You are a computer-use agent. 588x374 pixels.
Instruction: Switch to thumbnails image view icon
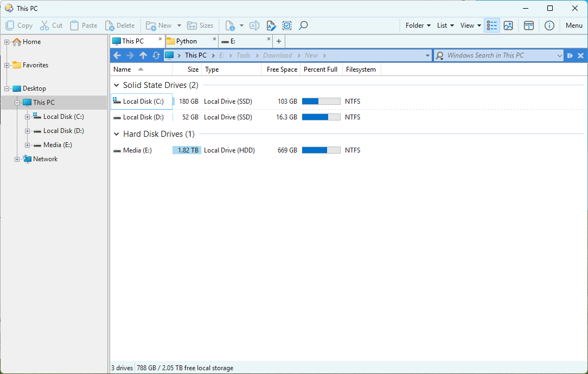[508, 26]
